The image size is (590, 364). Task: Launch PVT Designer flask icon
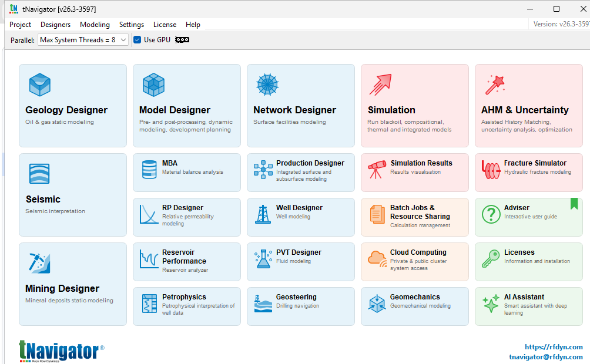[x=263, y=259]
